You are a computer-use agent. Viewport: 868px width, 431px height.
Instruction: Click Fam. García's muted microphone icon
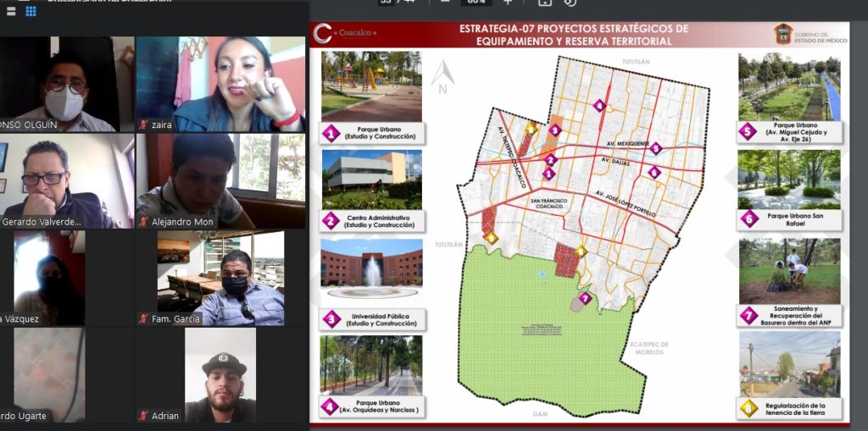point(144,319)
